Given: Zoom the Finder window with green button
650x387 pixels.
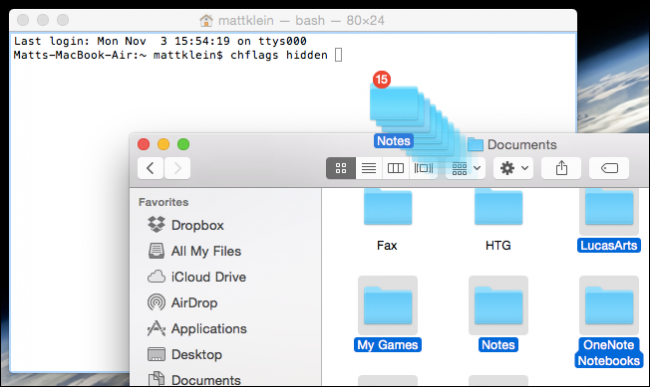Looking at the screenshot, I should pyautogui.click(x=183, y=144).
